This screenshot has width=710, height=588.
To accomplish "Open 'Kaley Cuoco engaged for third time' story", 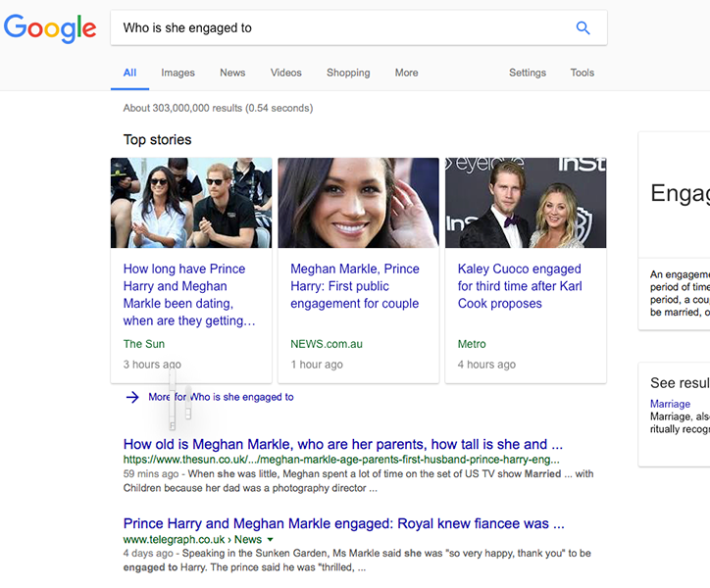I will coord(520,286).
